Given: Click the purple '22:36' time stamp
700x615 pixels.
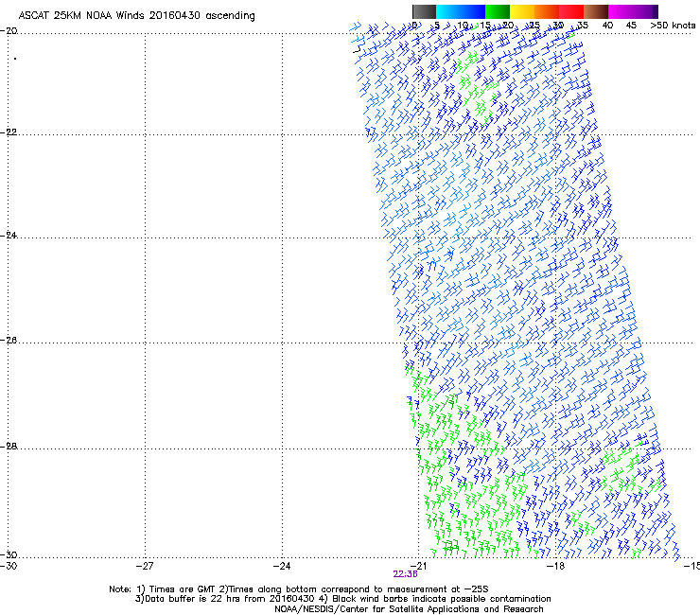Looking at the screenshot, I should 406,574.
